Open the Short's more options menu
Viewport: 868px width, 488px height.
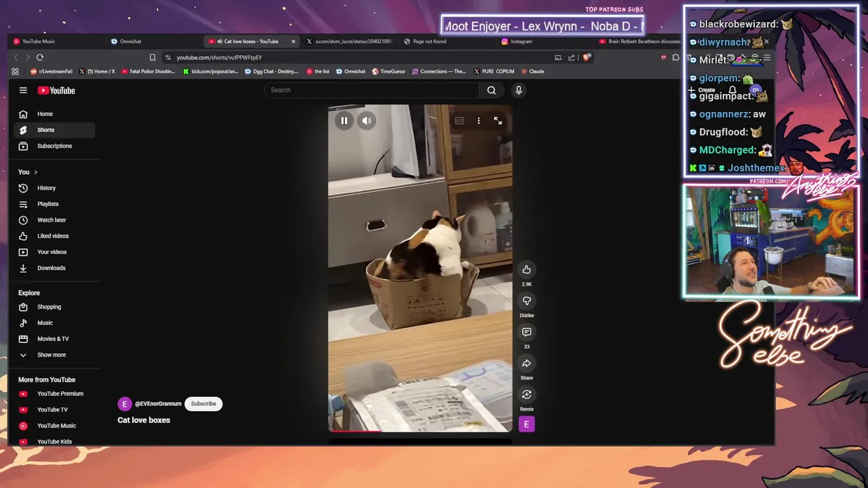(479, 121)
